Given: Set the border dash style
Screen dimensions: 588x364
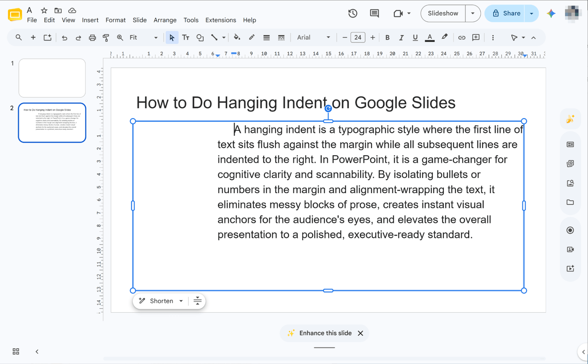Looking at the screenshot, I should (x=281, y=37).
